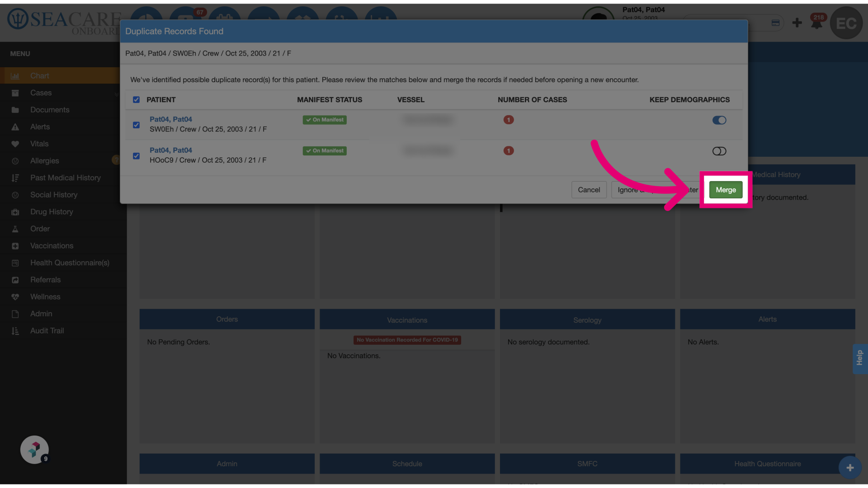Image resolution: width=868 pixels, height=488 pixels.
Task: Open the Help side tab
Action: pyautogui.click(x=860, y=358)
